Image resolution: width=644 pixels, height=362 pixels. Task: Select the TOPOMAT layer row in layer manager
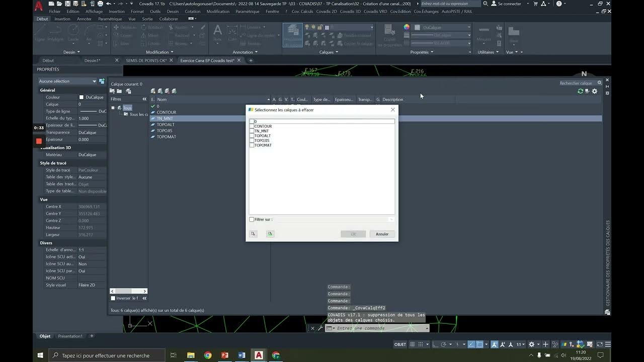pyautogui.click(x=166, y=137)
